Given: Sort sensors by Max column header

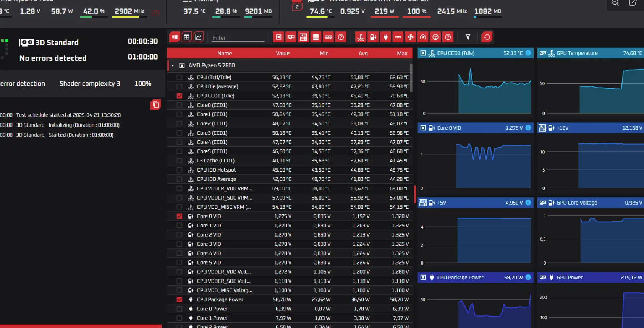Looking at the screenshot, I should pos(402,54).
